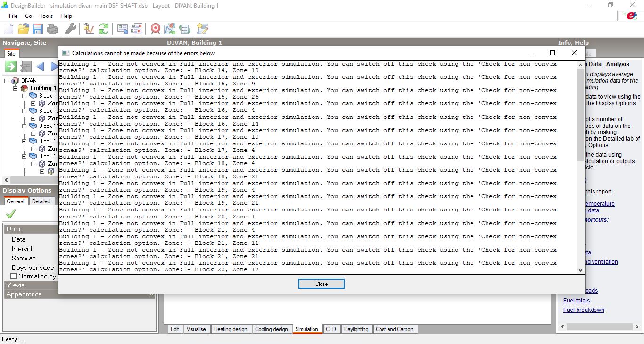The image size is (644, 344).
Task: Open the Tools menu
Action: (x=46, y=16)
